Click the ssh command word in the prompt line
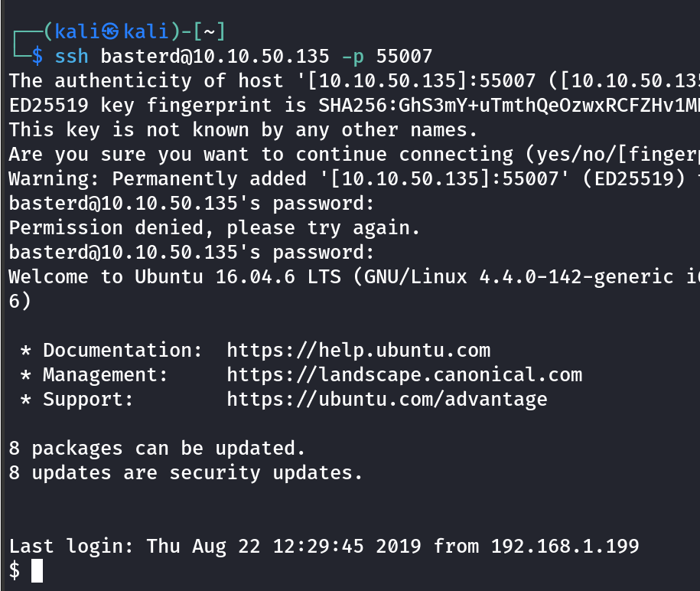The width and height of the screenshot is (700, 591). click(x=71, y=56)
